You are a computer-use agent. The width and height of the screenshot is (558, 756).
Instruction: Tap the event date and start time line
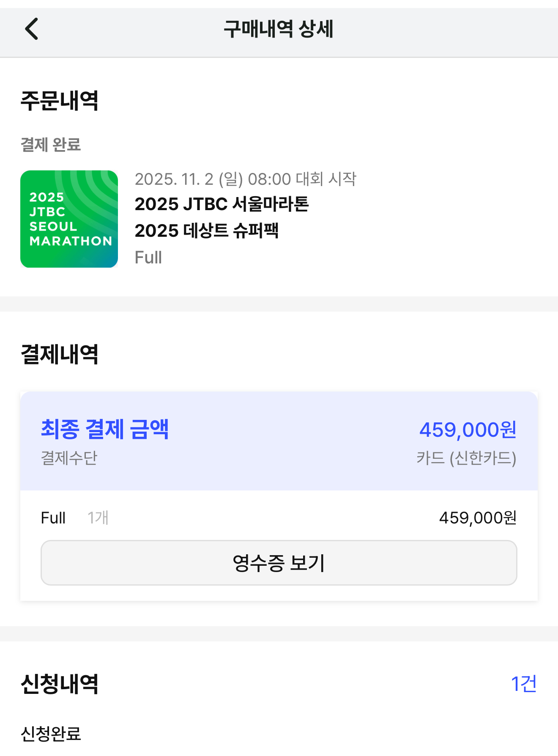[x=246, y=179]
